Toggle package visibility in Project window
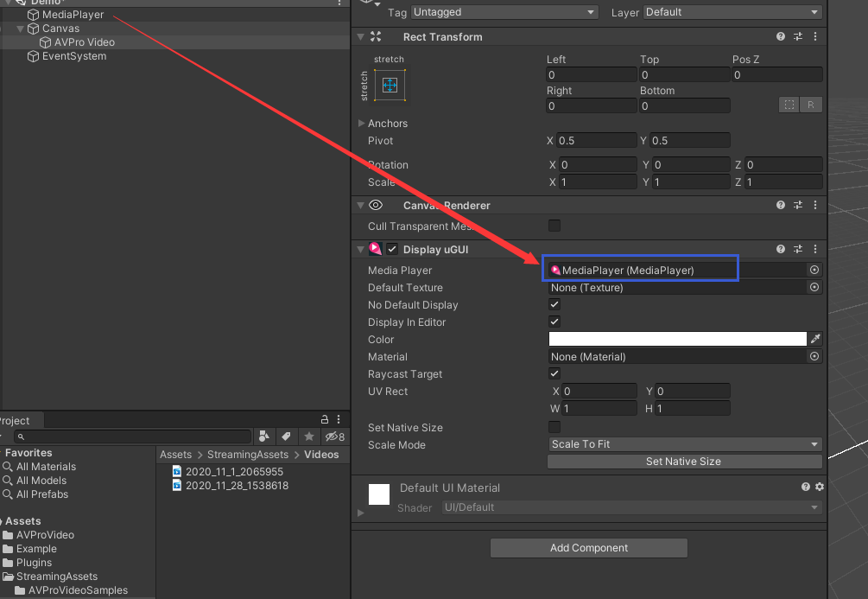868x599 pixels. pos(334,437)
